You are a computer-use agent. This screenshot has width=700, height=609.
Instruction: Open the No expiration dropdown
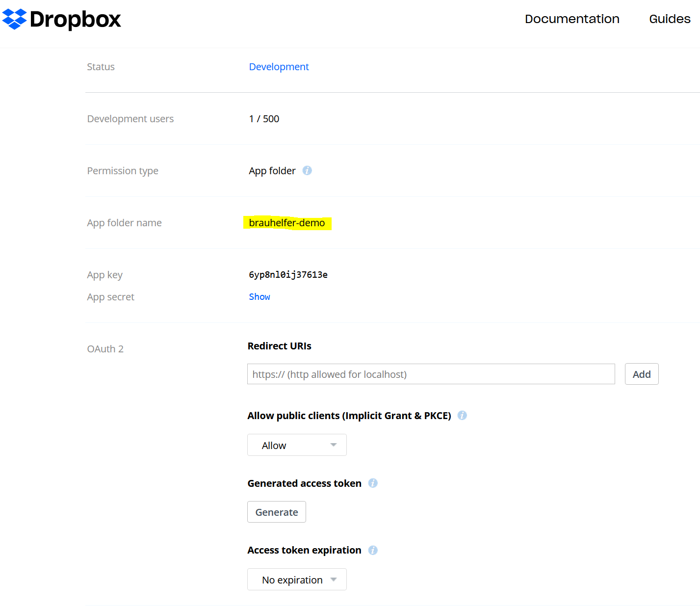tap(297, 580)
